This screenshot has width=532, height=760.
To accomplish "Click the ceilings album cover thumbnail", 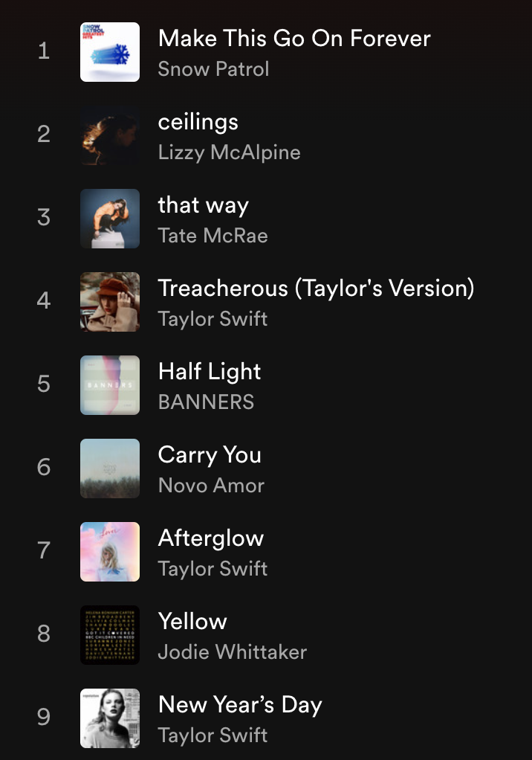I will 110,135.
